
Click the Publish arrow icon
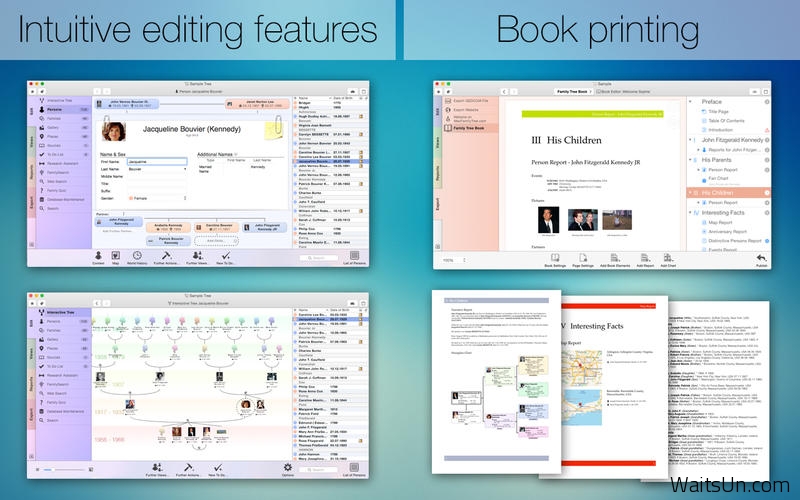761,258
